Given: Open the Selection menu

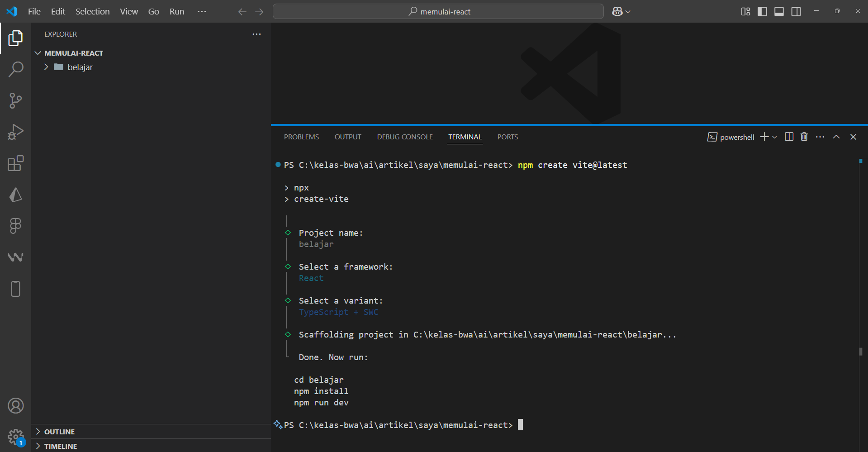Looking at the screenshot, I should [92, 11].
